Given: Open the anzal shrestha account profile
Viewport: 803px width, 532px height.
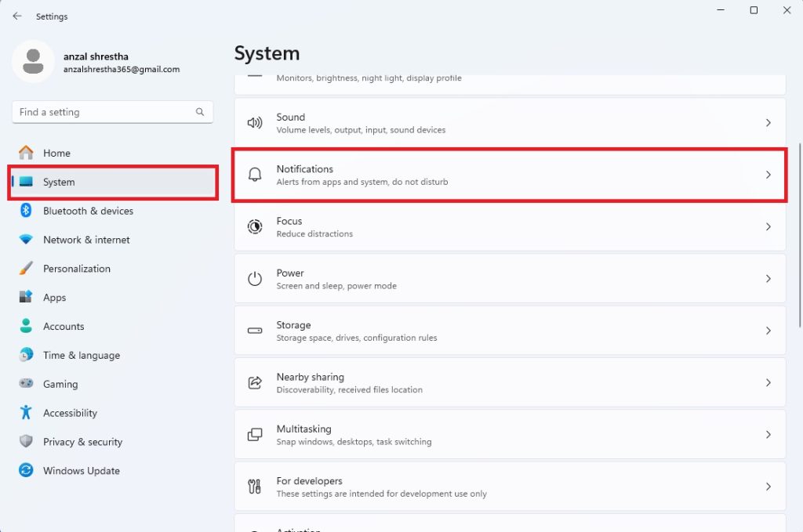Looking at the screenshot, I should pos(96,63).
